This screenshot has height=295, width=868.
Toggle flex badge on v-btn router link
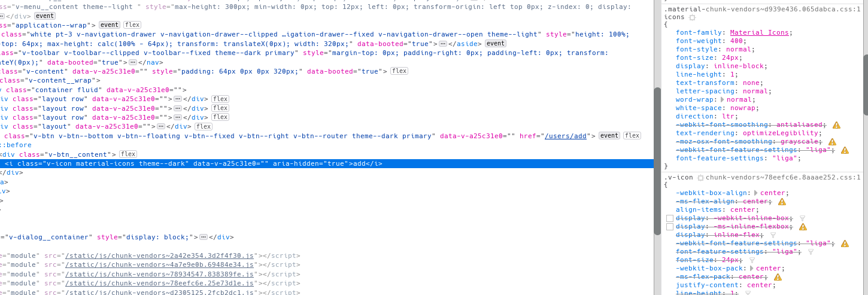pos(632,136)
